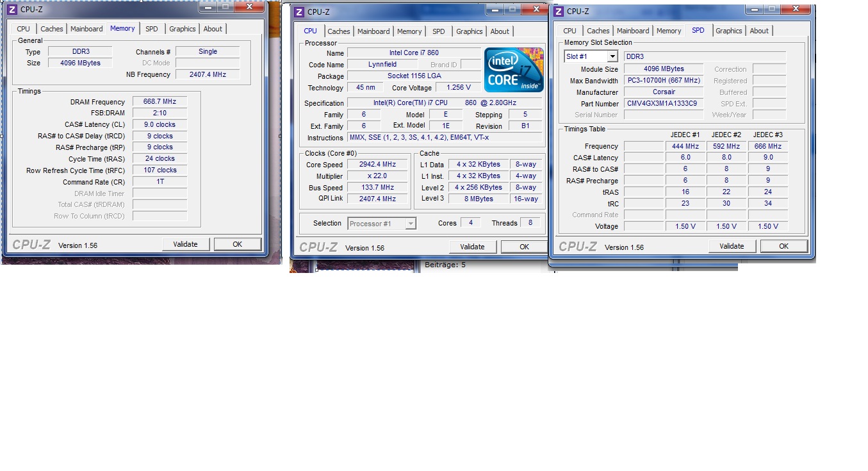868x471 pixels.
Task: Click the FSB:DRAM value 2:10
Action: pyautogui.click(x=160, y=113)
